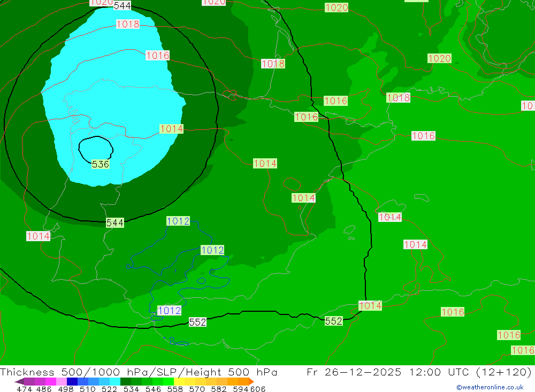Click the legend value 558
Image resolution: width=535 pixels, height=392 pixels.
click(175, 389)
